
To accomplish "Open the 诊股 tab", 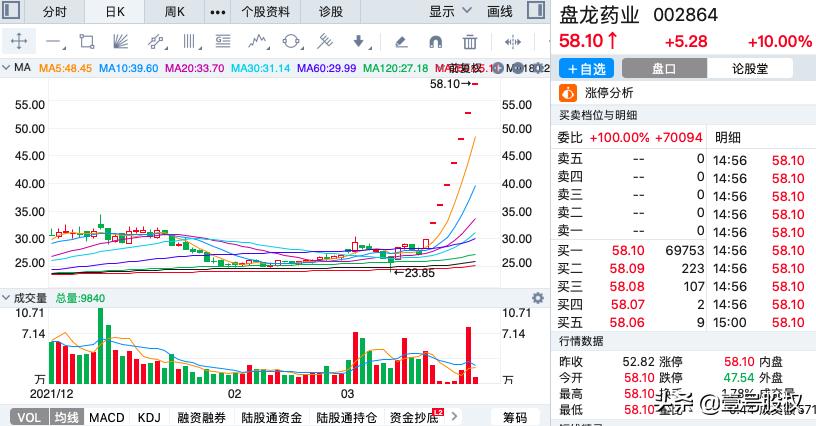I will click(x=330, y=11).
